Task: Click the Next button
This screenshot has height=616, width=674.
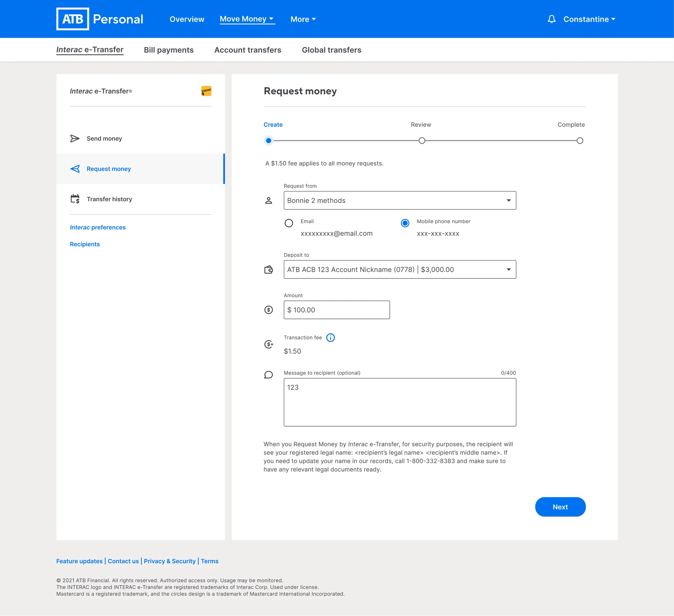Action: 560,507
